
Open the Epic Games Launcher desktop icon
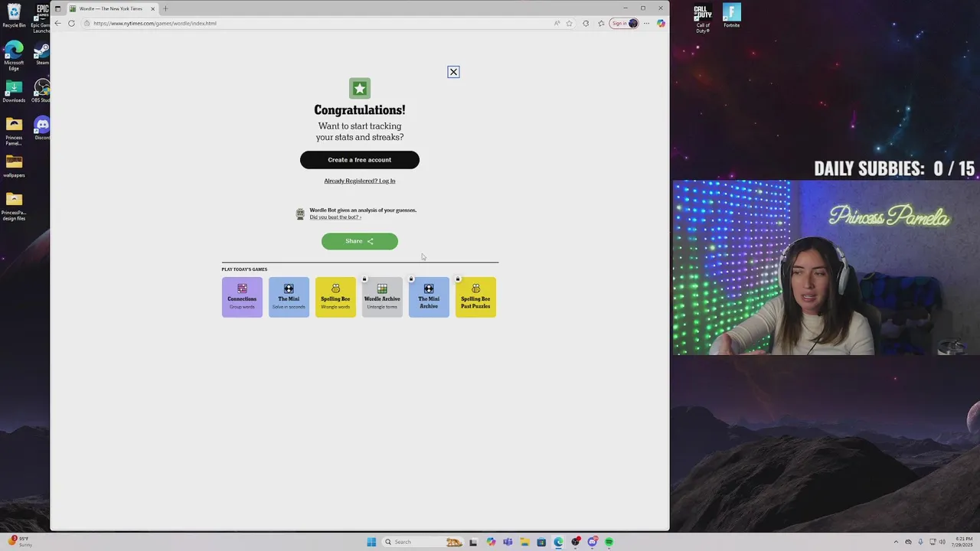(42, 18)
